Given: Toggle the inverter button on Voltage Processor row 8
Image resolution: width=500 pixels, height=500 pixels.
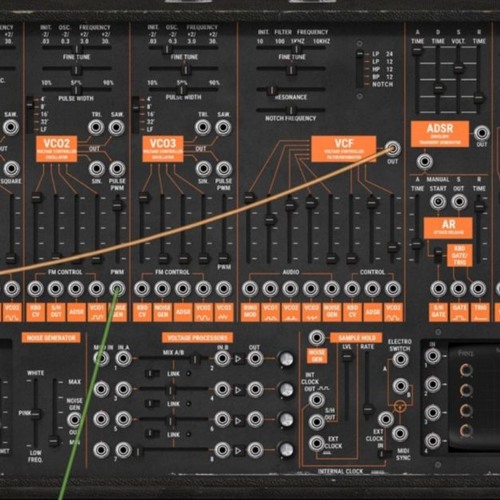Looking at the screenshot, I should coord(238,451).
